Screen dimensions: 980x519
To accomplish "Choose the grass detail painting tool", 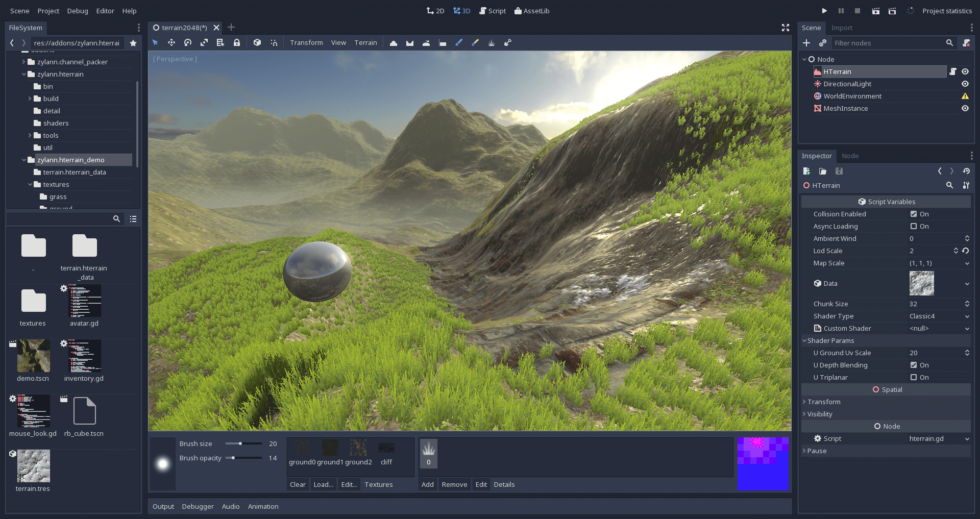I will tap(492, 43).
